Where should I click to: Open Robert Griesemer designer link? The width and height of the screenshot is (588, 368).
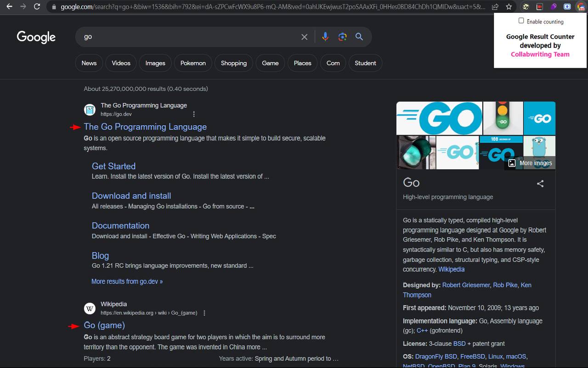pyautogui.click(x=466, y=285)
